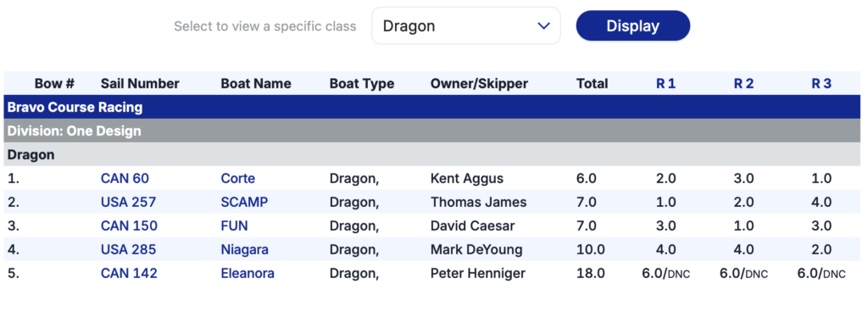Select sail number CAN 142

tap(129, 274)
